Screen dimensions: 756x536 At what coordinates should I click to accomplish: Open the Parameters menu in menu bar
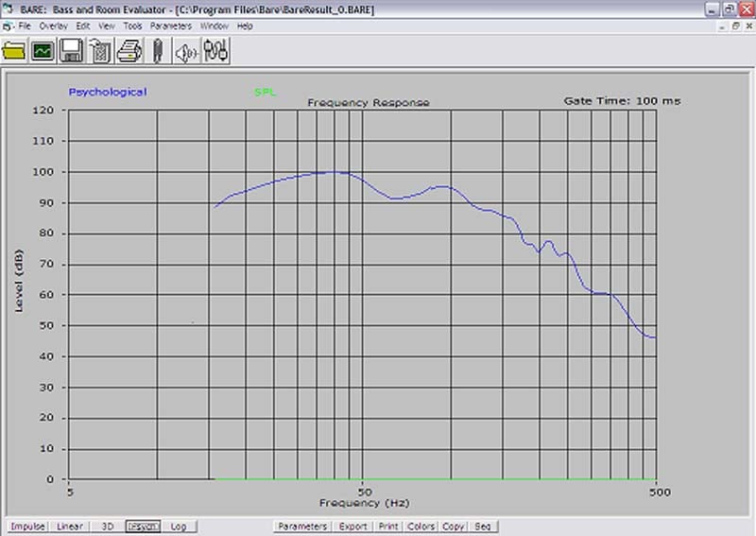point(170,26)
